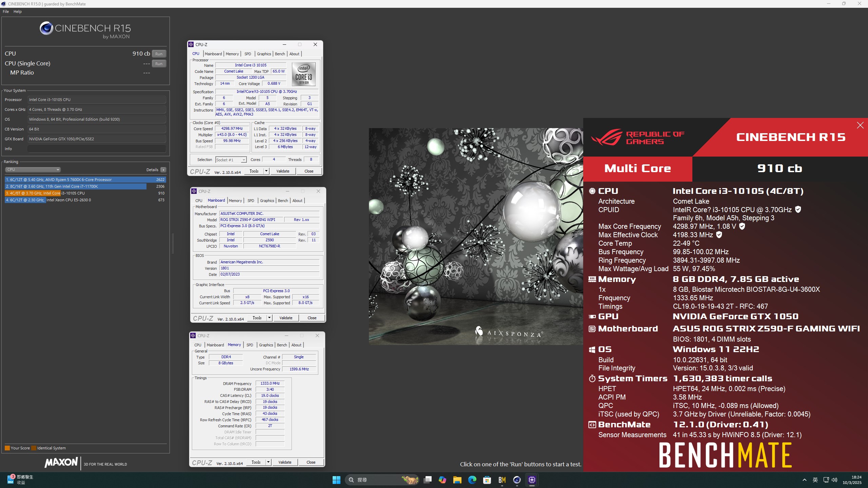868x488 pixels.
Task: Click the Windows Start button on taskbar
Action: point(336,480)
